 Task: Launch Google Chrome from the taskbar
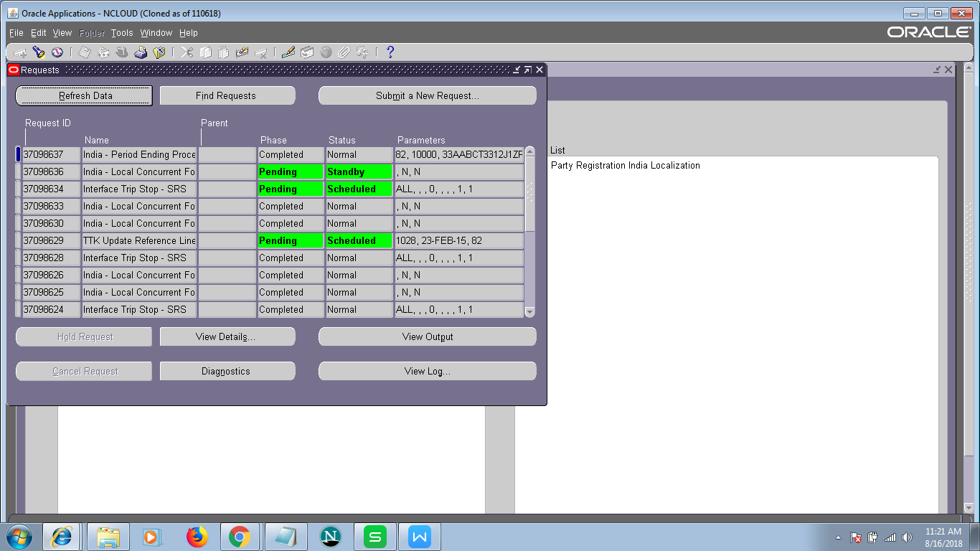[239, 537]
